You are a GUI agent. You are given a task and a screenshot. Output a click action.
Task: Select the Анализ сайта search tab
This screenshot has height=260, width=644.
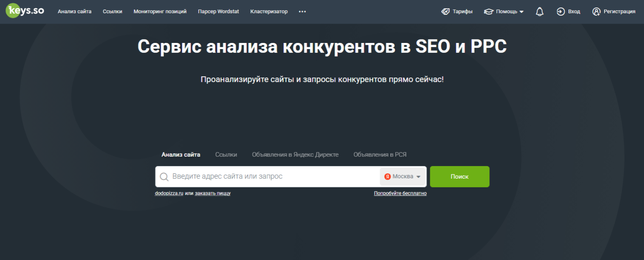click(181, 155)
